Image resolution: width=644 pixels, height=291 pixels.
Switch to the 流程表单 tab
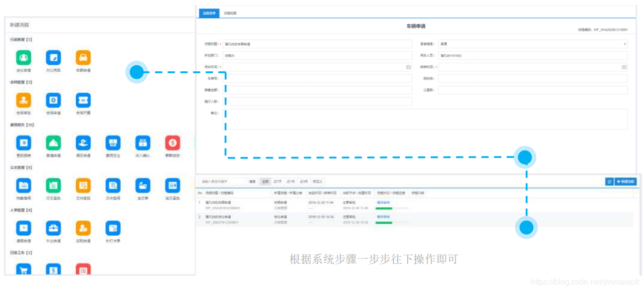pyautogui.click(x=209, y=13)
